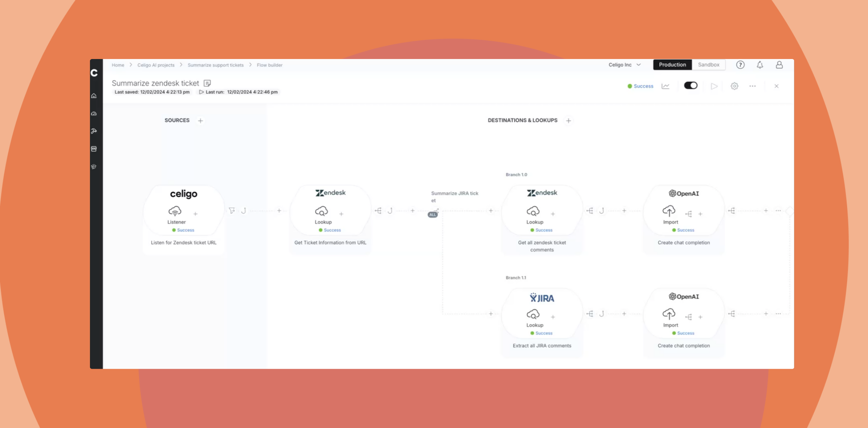Open response mapping after Branch 1.1 OpenAI step
This screenshot has height=428, width=868.
tap(732, 314)
